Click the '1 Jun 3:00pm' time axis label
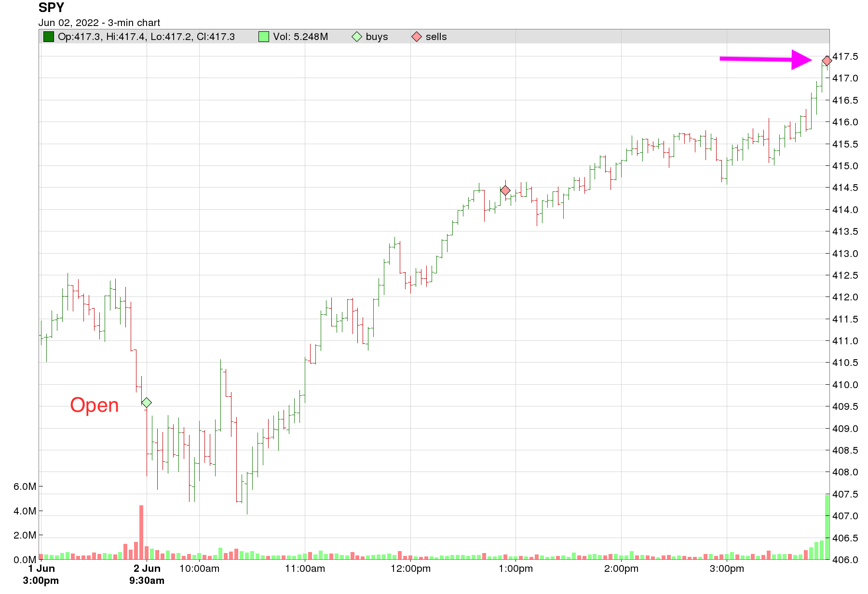 (x=41, y=574)
